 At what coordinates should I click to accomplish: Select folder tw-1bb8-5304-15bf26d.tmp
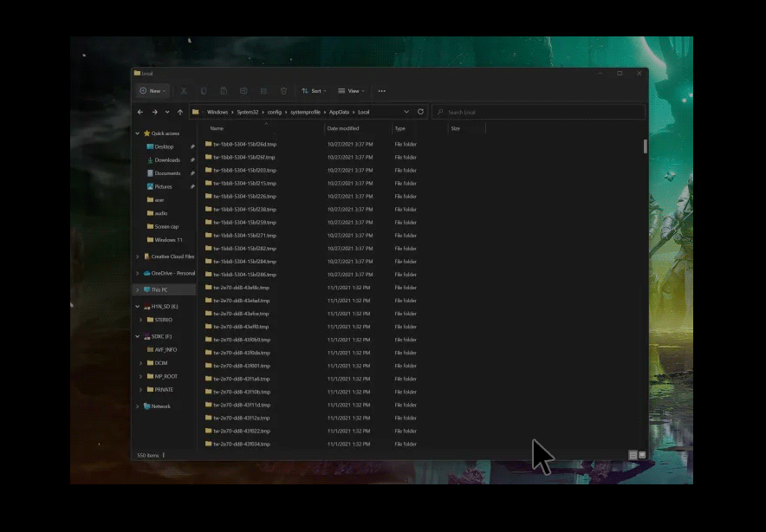[x=241, y=144]
